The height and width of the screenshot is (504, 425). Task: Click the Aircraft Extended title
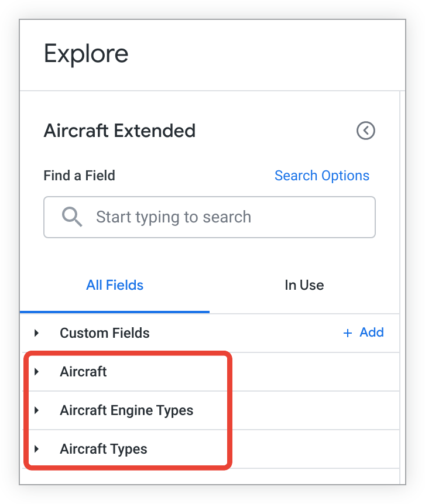(x=119, y=131)
